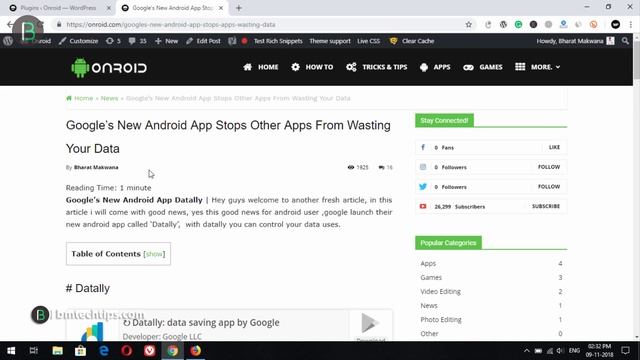The height and width of the screenshot is (360, 640).
Task: Open the YouTube subscribers icon
Action: click(423, 206)
